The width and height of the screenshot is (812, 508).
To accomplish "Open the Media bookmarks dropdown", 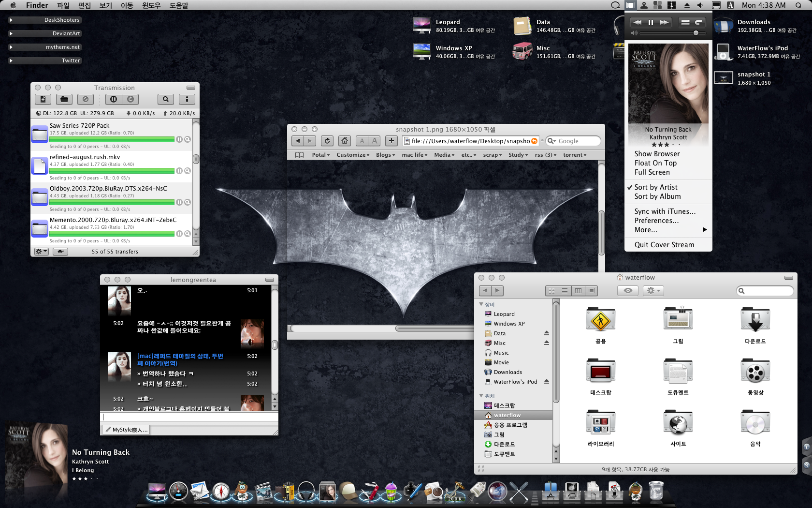I will click(x=444, y=155).
